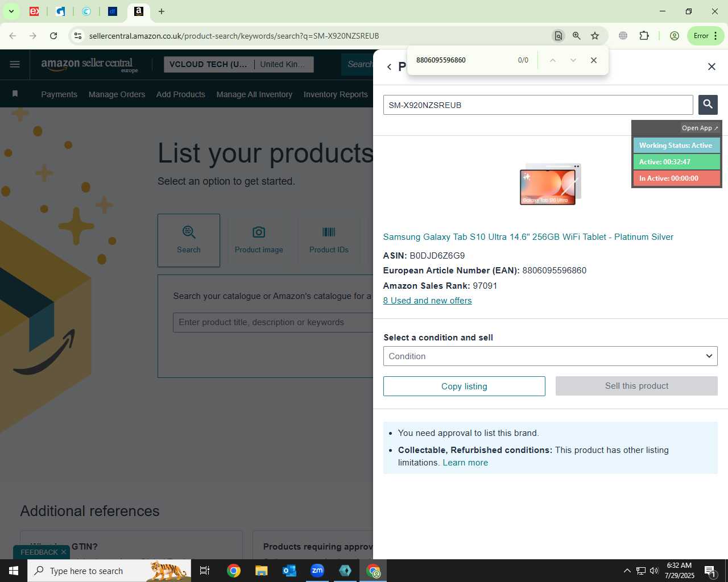The width and height of the screenshot is (728, 582).
Task: Open the Payments menu
Action: pos(59,94)
